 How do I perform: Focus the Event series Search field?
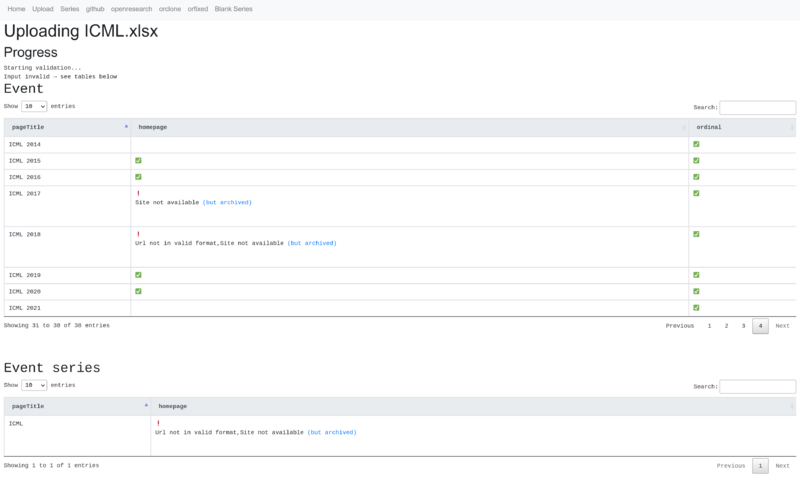click(757, 387)
